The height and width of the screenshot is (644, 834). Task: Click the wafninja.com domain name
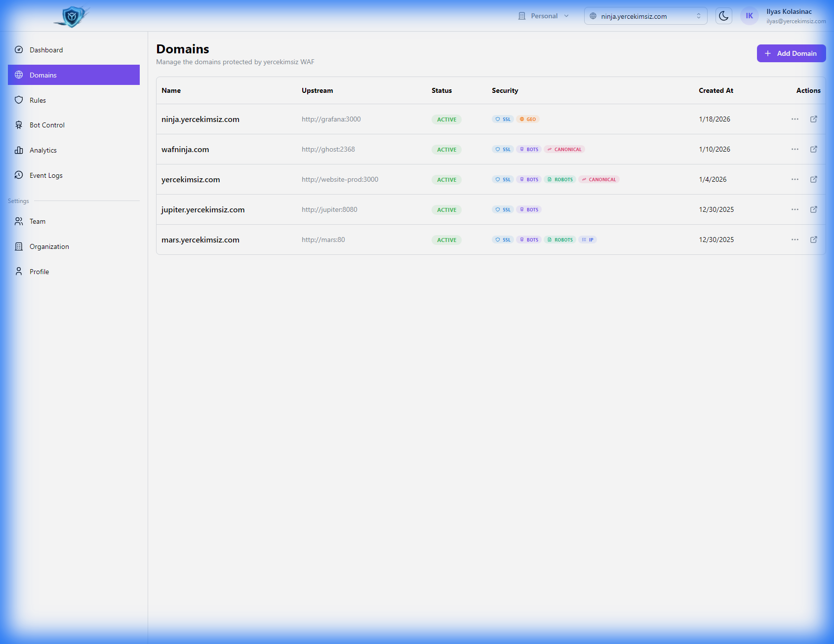(185, 149)
